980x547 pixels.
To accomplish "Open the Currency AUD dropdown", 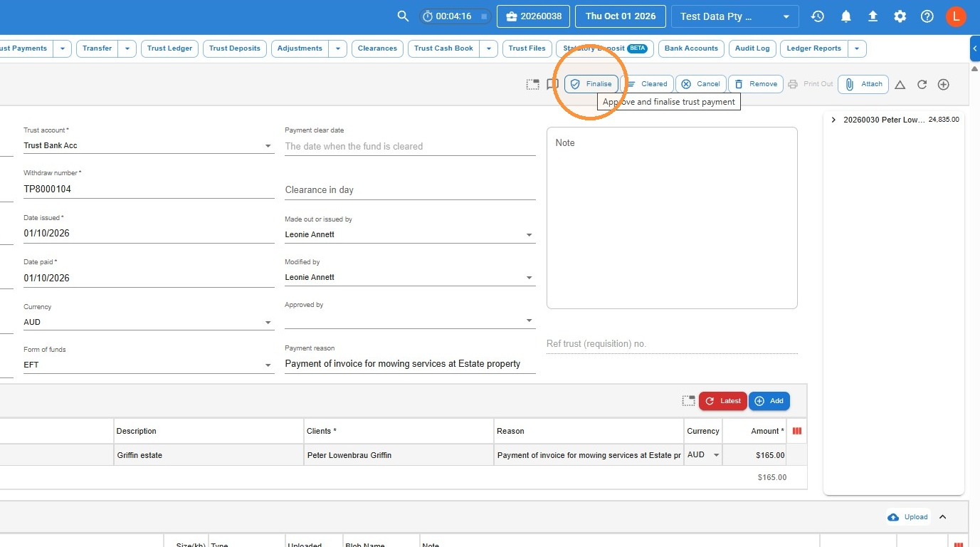I will [149, 322].
